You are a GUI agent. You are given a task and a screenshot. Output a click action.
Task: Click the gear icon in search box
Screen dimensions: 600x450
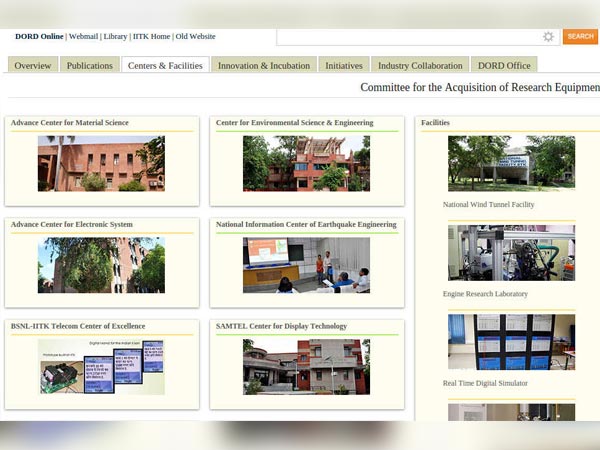click(x=548, y=37)
